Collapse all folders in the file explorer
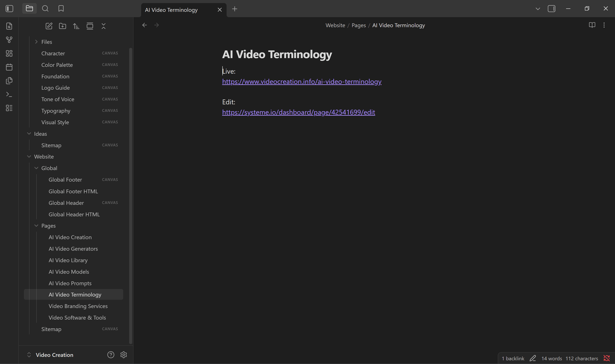 (x=103, y=26)
